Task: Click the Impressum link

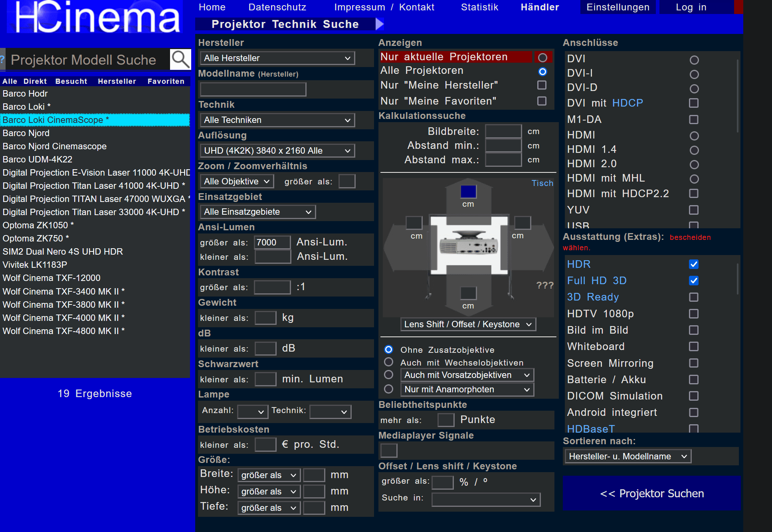Action: tap(360, 7)
